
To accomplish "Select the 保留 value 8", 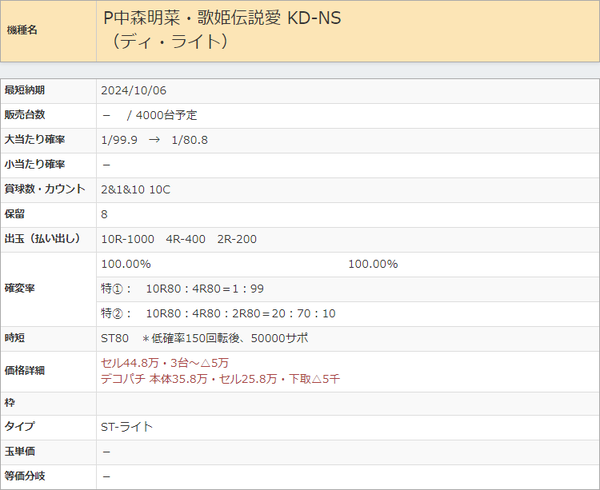I will pyautogui.click(x=104, y=214).
